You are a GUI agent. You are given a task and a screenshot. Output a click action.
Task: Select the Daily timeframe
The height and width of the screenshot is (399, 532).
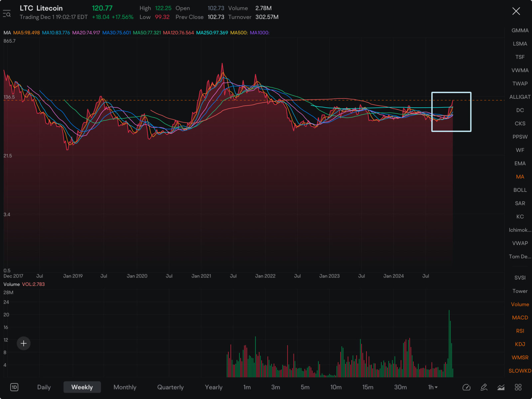pos(44,387)
